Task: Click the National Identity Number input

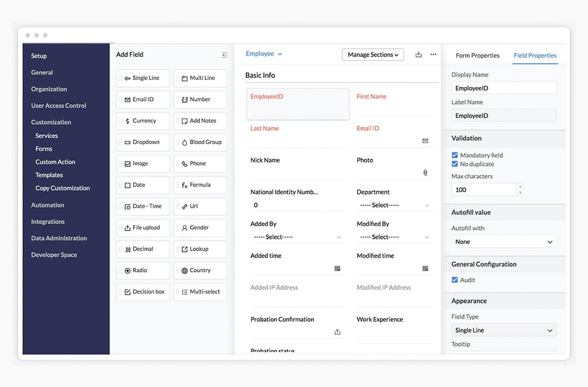Action: [297, 205]
